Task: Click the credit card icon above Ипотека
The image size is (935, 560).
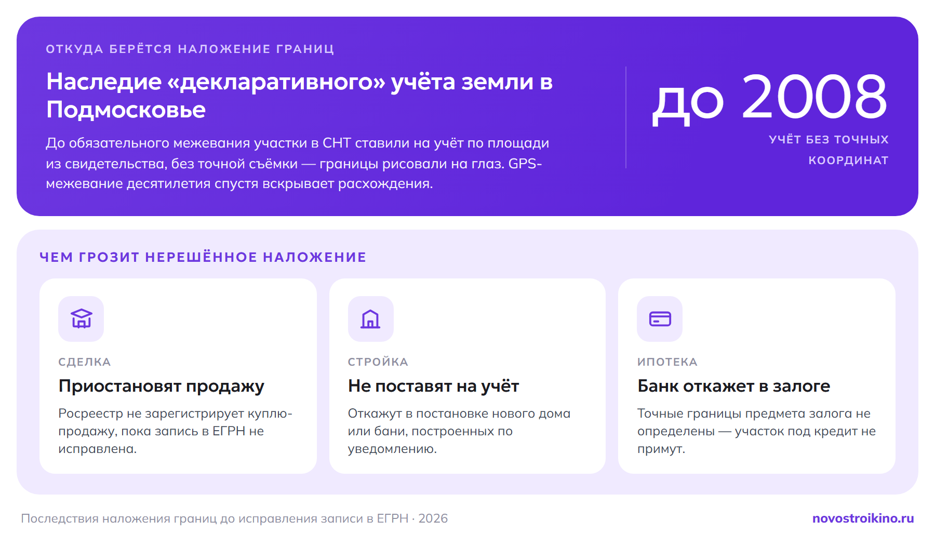Action: coord(660,318)
